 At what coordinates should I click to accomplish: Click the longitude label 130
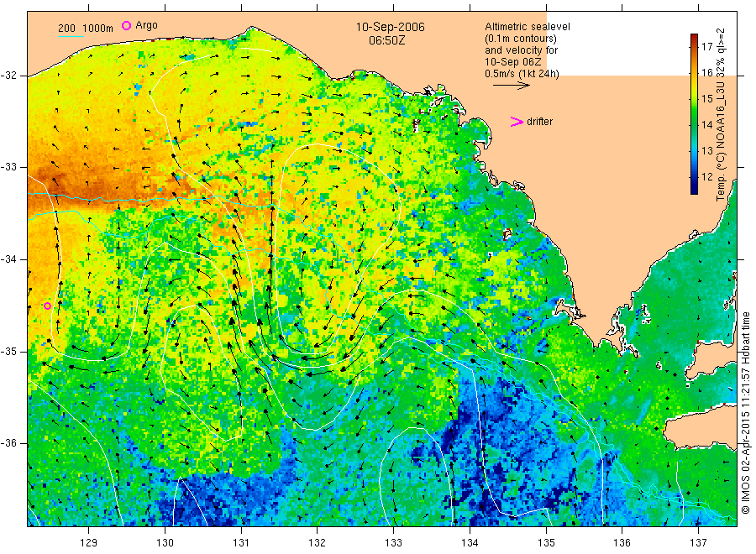165,543
